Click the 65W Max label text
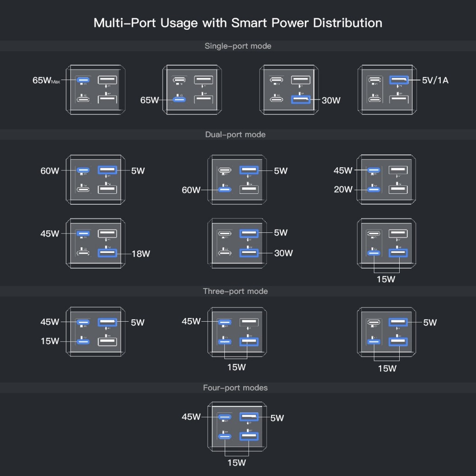The image size is (476, 476). click(46, 80)
